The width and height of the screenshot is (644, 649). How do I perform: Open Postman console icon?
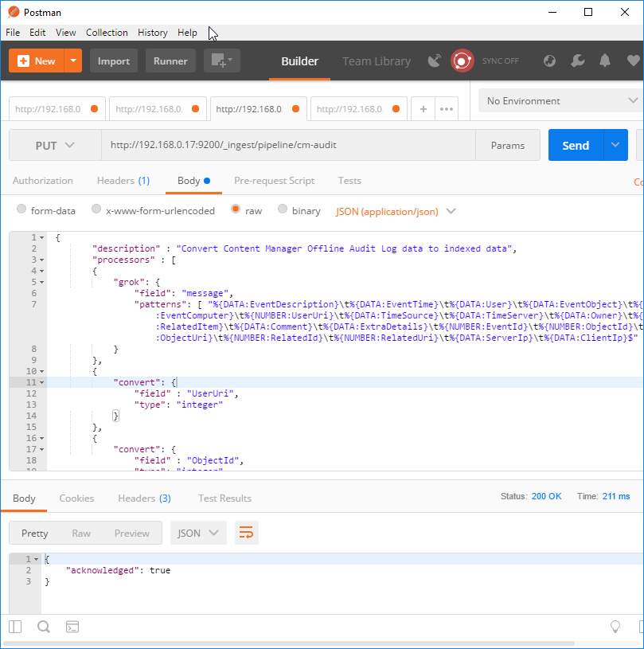pyautogui.click(x=72, y=627)
